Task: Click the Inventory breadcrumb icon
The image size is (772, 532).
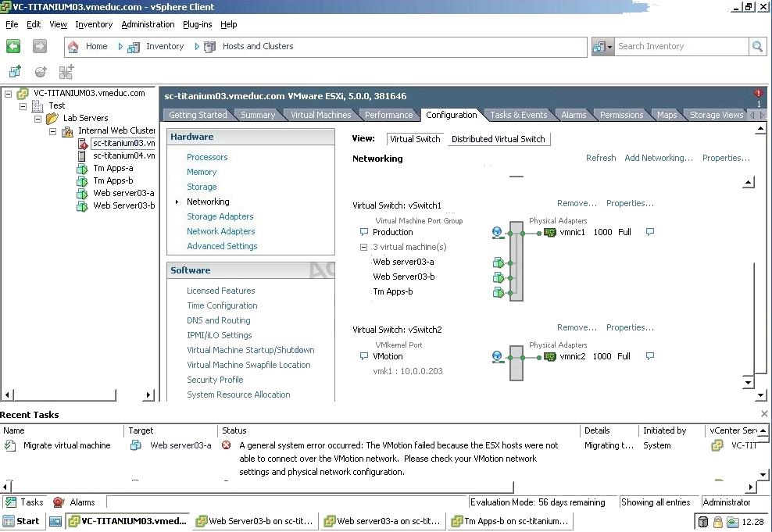Action: point(134,47)
